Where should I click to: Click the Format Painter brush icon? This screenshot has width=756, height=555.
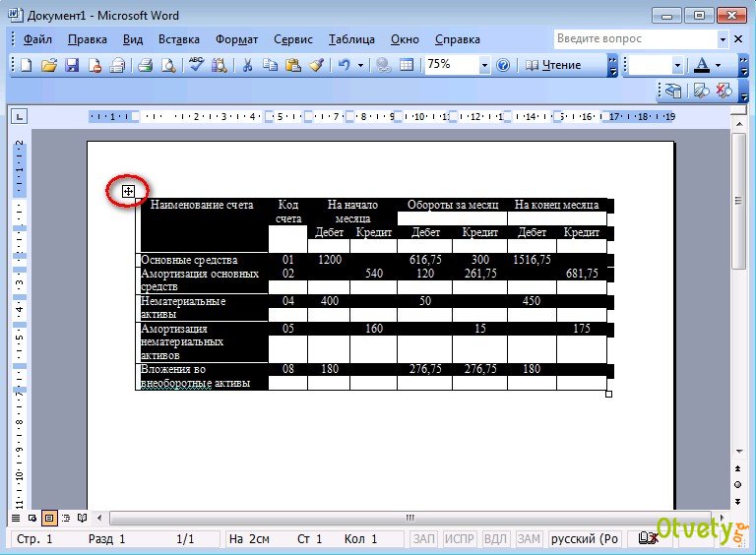point(316,65)
